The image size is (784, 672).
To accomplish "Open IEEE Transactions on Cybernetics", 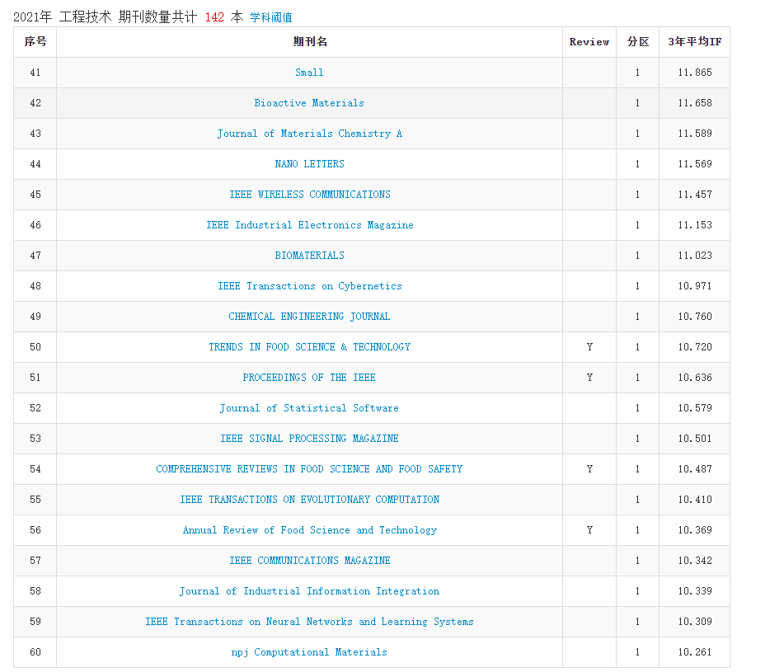I will pos(309,286).
